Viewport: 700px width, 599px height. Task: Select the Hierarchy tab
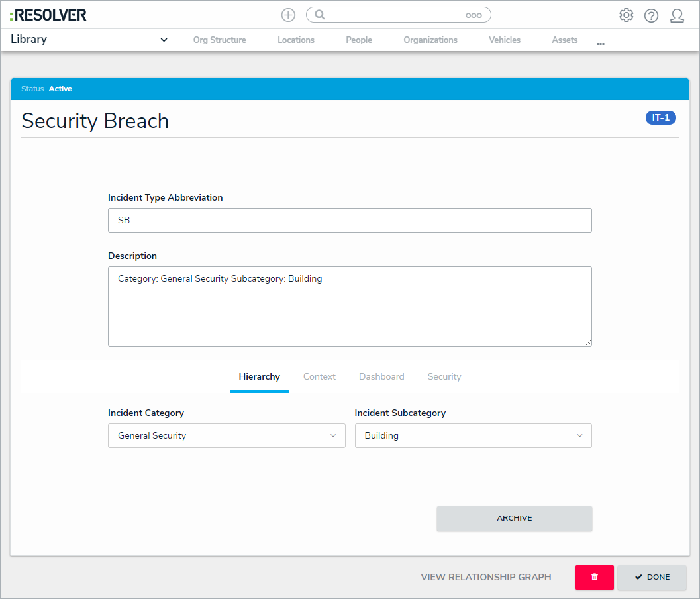click(x=260, y=376)
